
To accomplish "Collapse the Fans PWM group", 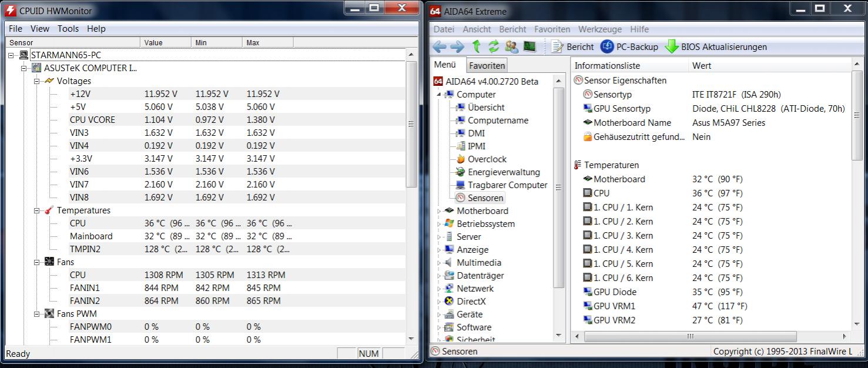I will tap(36, 313).
